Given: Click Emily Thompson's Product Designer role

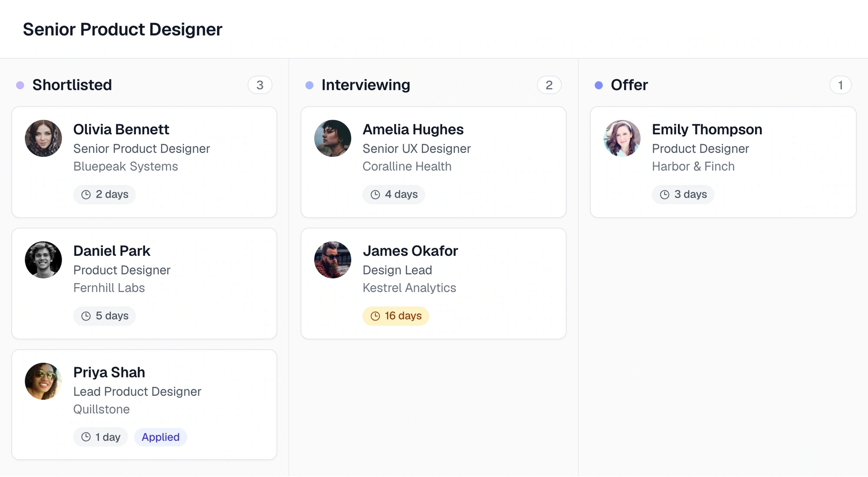Looking at the screenshot, I should pos(700,149).
